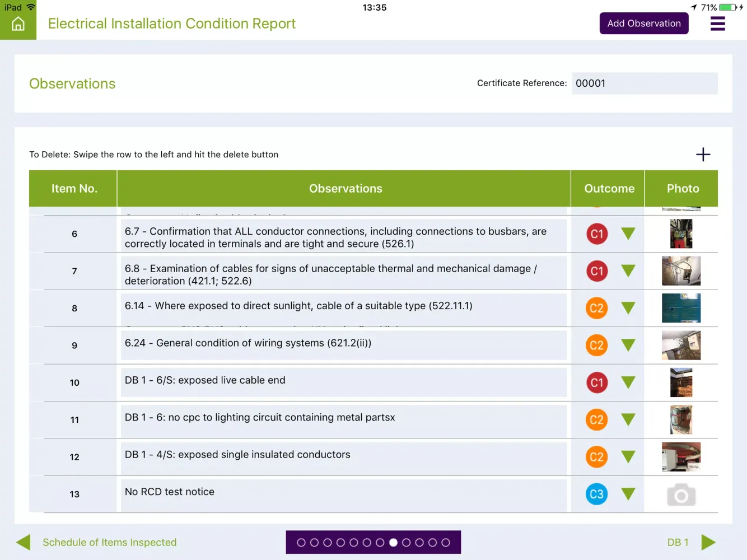Select the ninth page indicator dot

coord(407,543)
